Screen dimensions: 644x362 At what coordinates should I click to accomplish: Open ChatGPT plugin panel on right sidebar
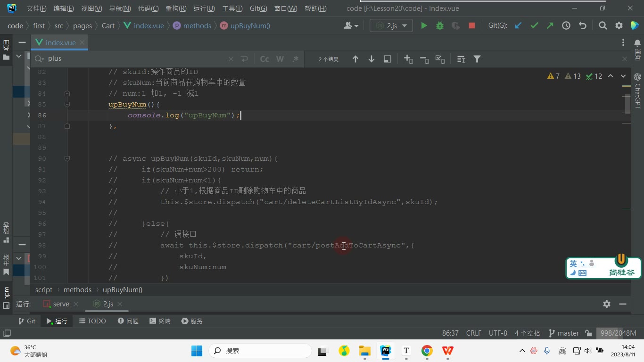pyautogui.click(x=637, y=90)
